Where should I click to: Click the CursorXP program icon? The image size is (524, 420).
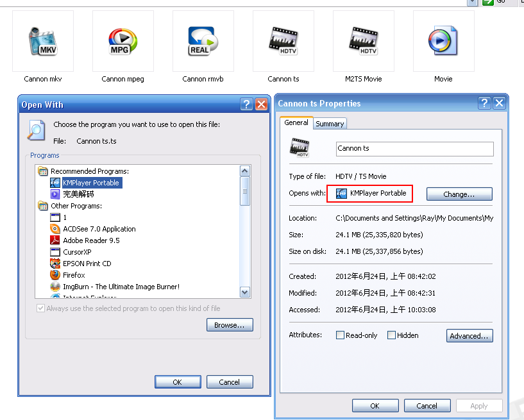(x=55, y=252)
